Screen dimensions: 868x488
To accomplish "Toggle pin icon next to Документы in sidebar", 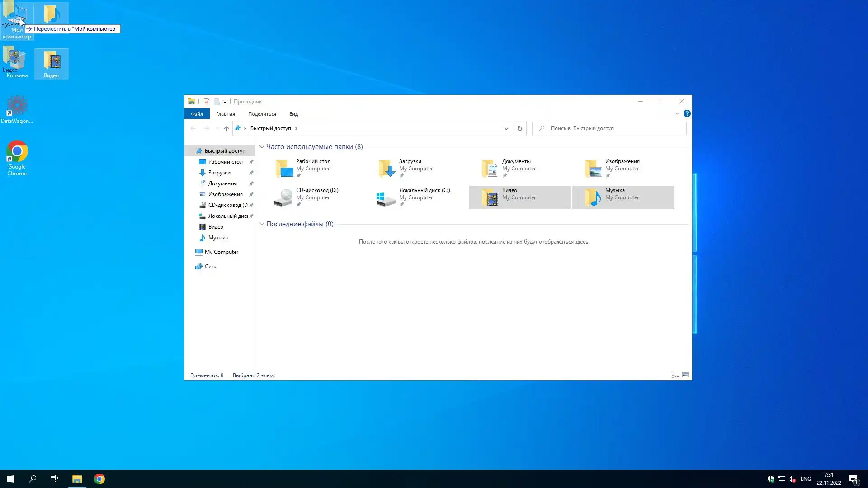I will 251,183.
